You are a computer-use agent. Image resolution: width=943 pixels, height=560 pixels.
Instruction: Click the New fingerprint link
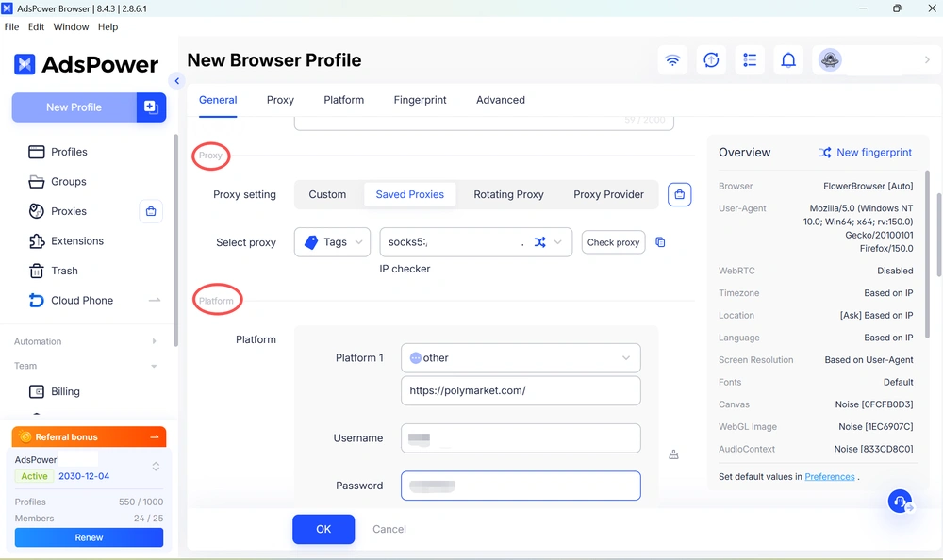pos(874,152)
